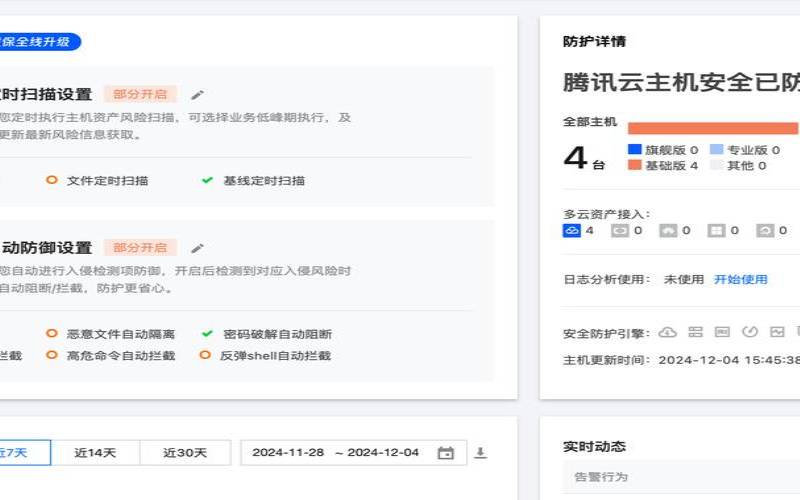Click the 开始使用 link for log analysis

(741, 280)
